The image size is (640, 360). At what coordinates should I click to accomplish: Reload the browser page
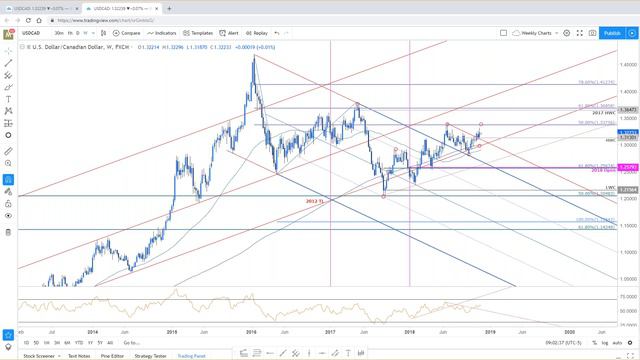click(x=28, y=20)
